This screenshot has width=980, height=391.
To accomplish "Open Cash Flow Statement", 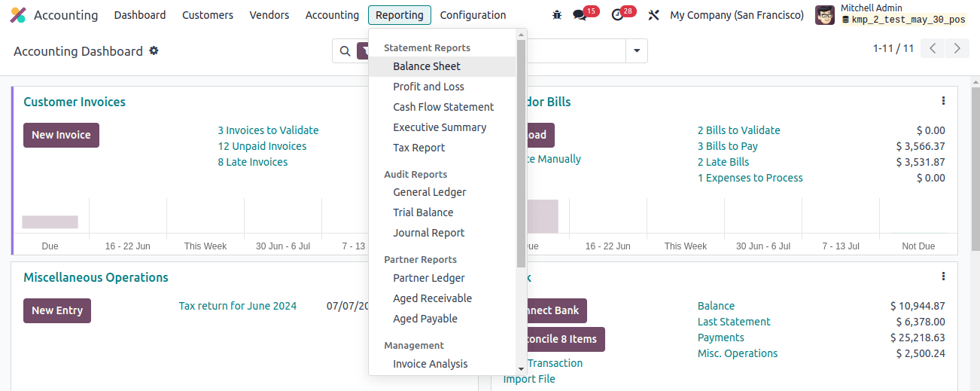I will pos(443,107).
